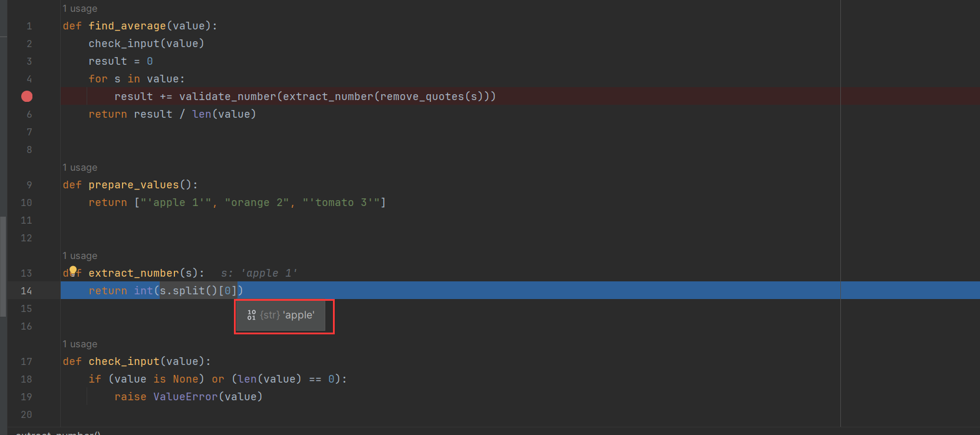Open '1 usage' hint above prepare_values
Image resolution: width=980 pixels, height=435 pixels.
coord(80,168)
